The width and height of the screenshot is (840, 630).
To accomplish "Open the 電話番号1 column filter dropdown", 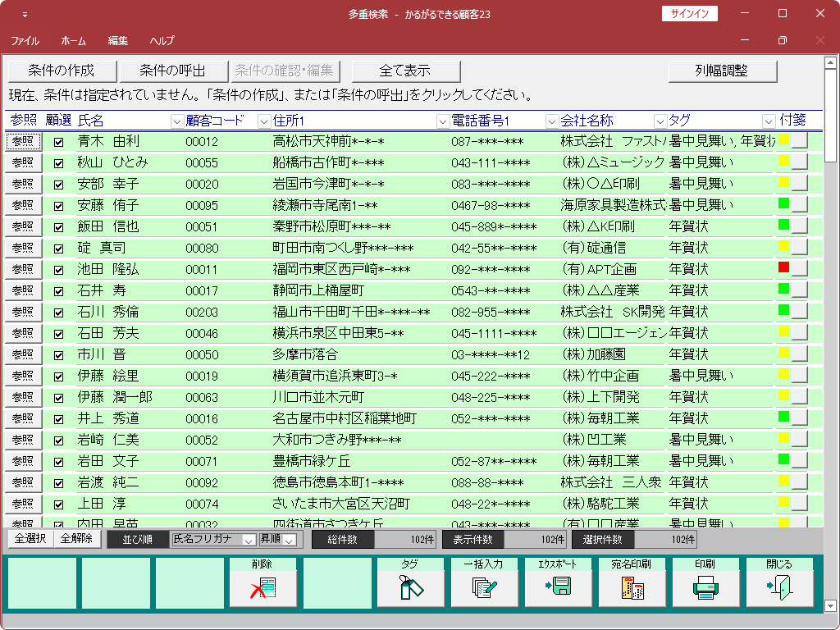I will coord(552,121).
